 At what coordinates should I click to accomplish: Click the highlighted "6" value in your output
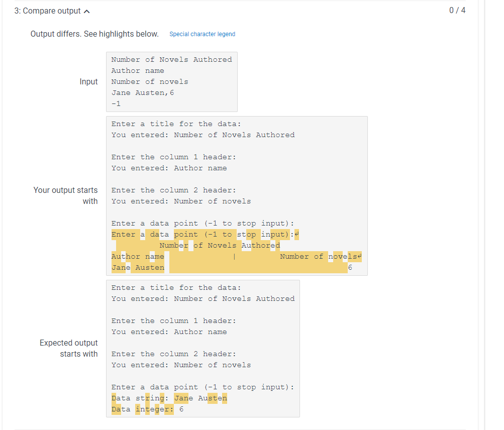pyautogui.click(x=350, y=267)
